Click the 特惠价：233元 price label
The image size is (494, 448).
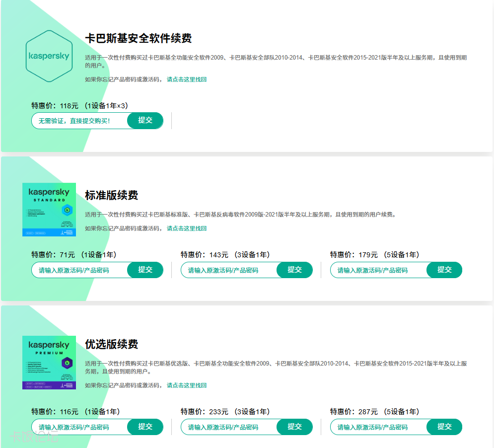point(205,412)
